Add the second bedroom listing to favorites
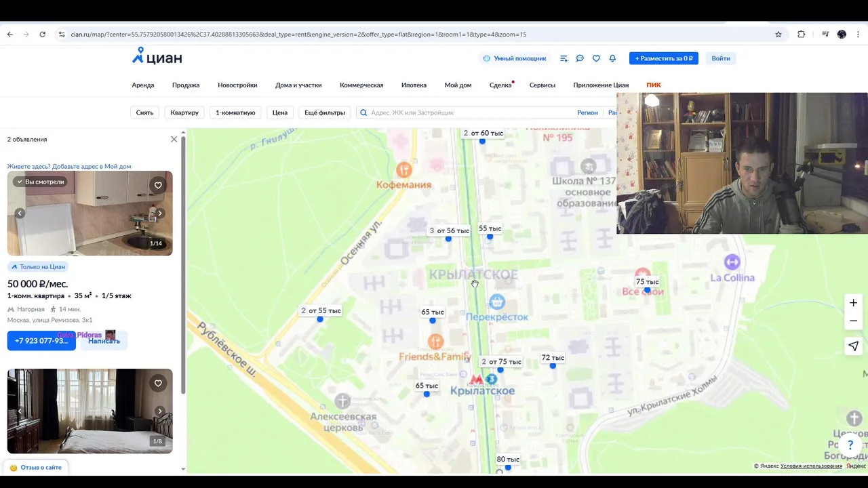 pos(158,383)
